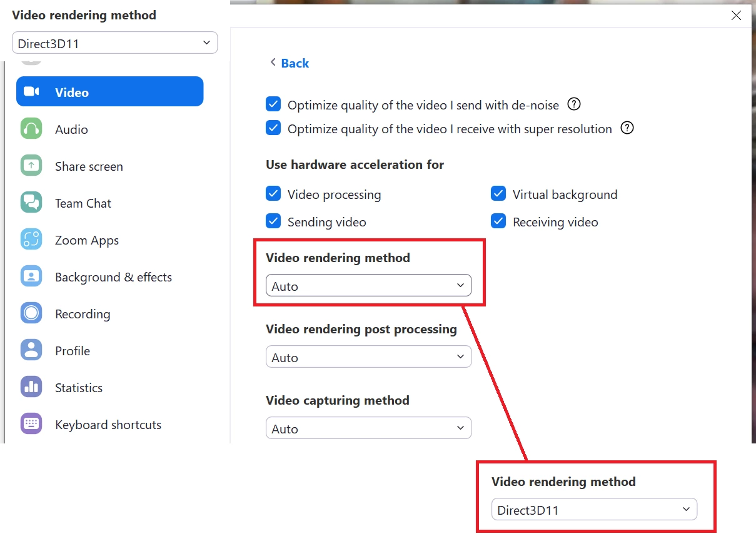Click the back chevron arrow icon
The width and height of the screenshot is (756, 556).
click(273, 63)
